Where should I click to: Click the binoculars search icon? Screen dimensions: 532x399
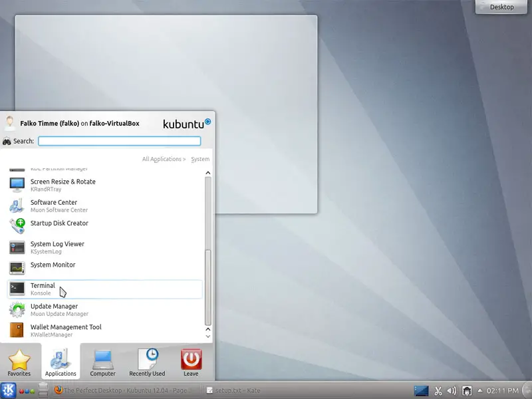pos(7,141)
